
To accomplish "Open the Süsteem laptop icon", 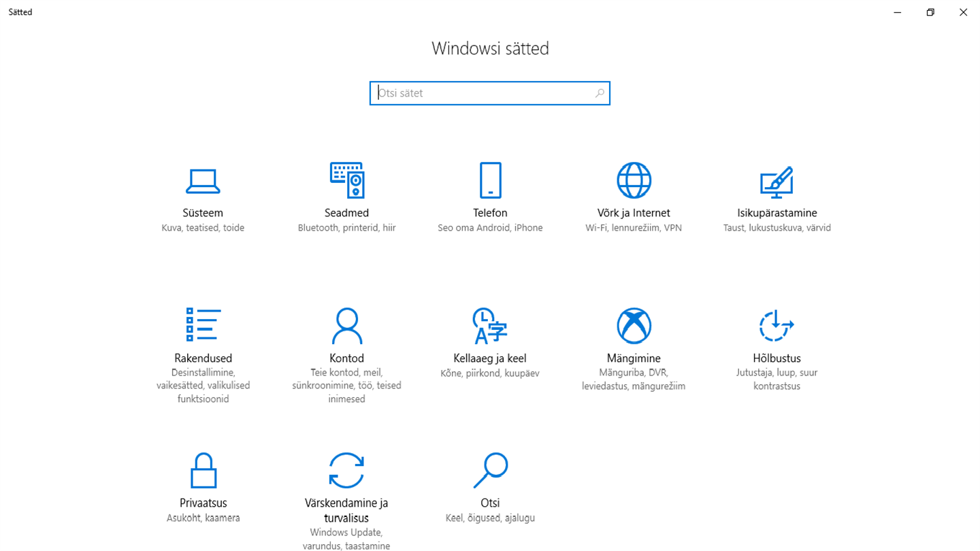I will (203, 181).
